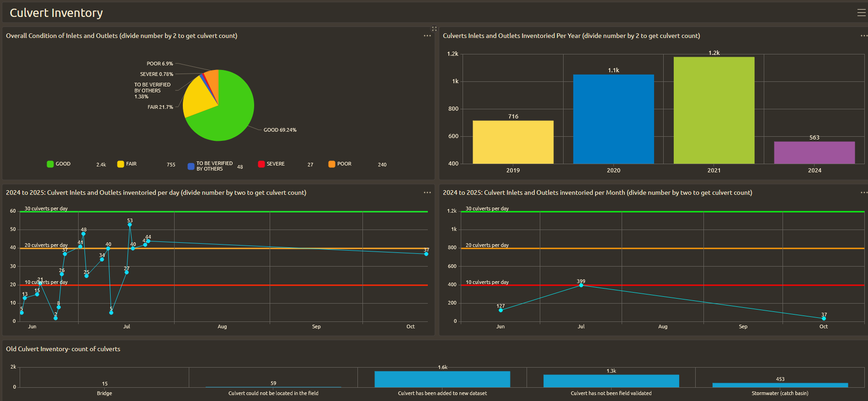
Task: Click the October 37 point on monthly chart
Action: [824, 318]
